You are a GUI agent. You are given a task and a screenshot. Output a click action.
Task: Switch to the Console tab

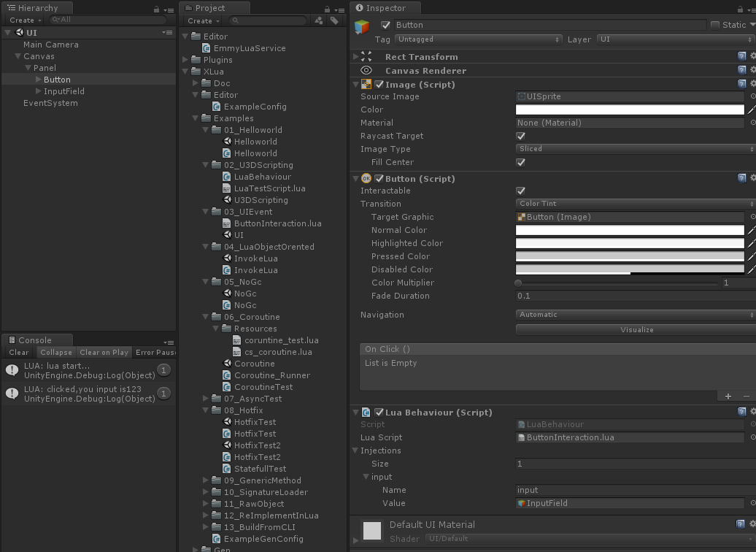(x=36, y=340)
